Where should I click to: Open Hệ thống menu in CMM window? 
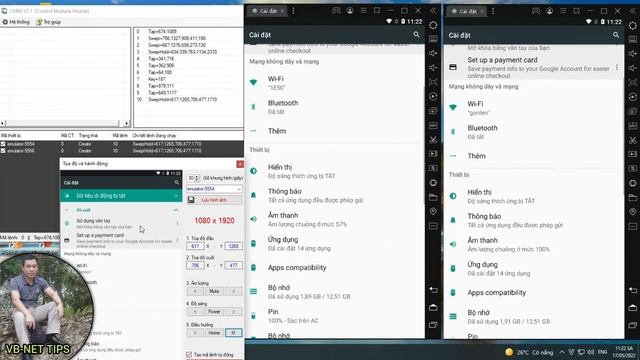16,22
